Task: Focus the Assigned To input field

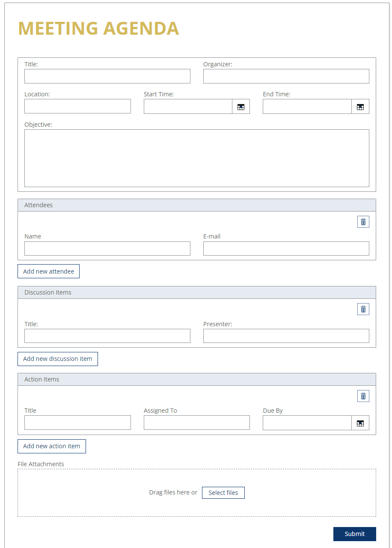Action: coord(197,423)
